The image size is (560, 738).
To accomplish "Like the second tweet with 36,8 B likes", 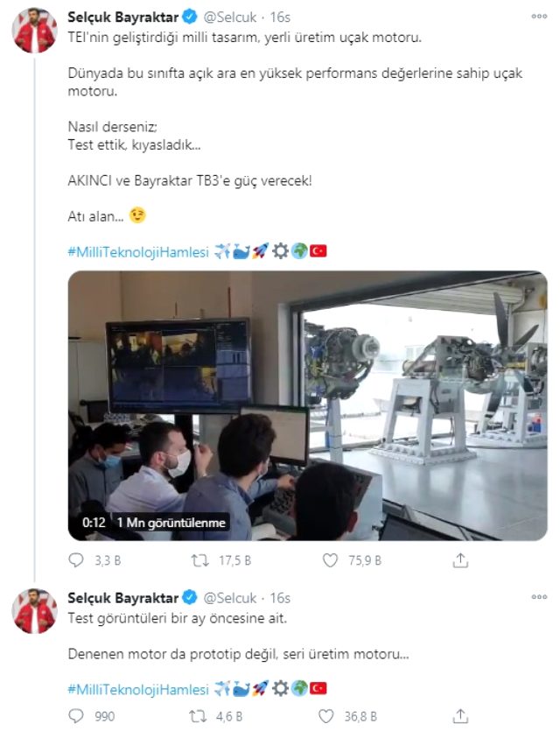I will pyautogui.click(x=327, y=716).
